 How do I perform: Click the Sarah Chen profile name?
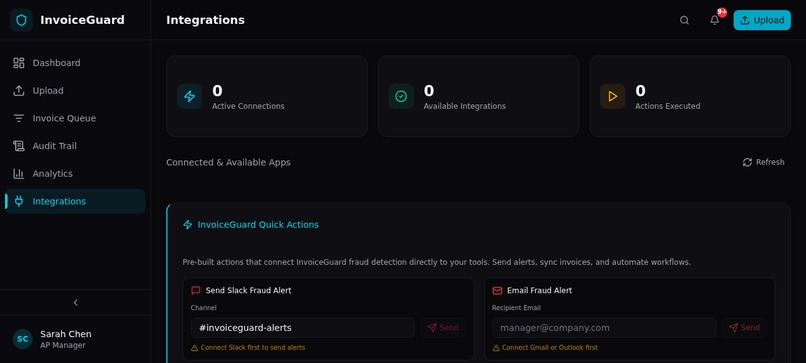click(66, 334)
